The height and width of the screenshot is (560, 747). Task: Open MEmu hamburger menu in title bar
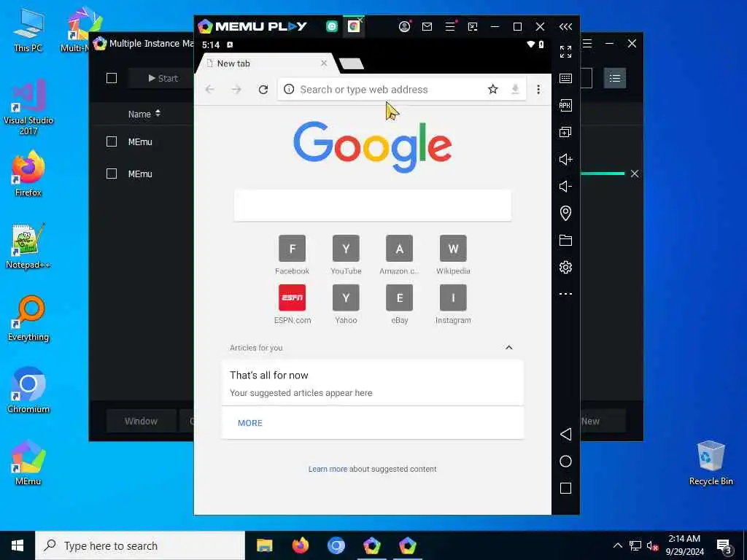click(450, 27)
